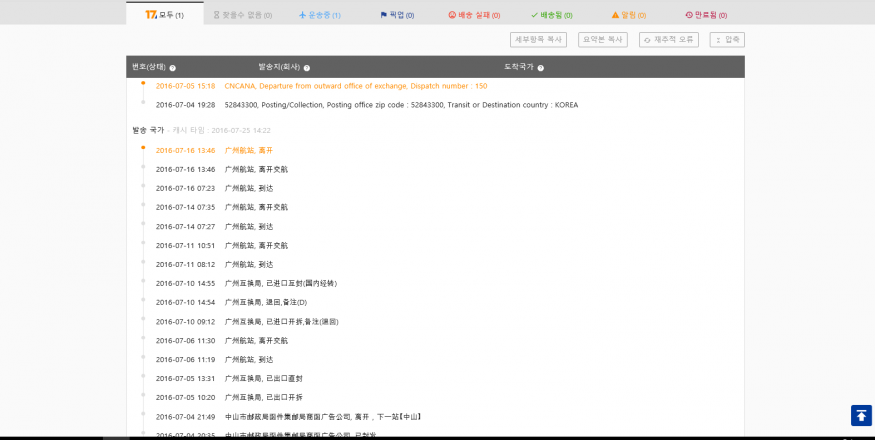This screenshot has width=875, height=440.
Task: Click help icon next to 도착국가
Action: click(540, 68)
